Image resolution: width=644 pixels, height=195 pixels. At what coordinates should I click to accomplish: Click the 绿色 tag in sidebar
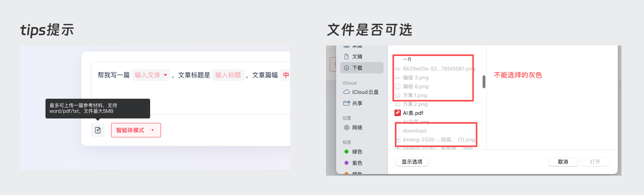pos(362,151)
